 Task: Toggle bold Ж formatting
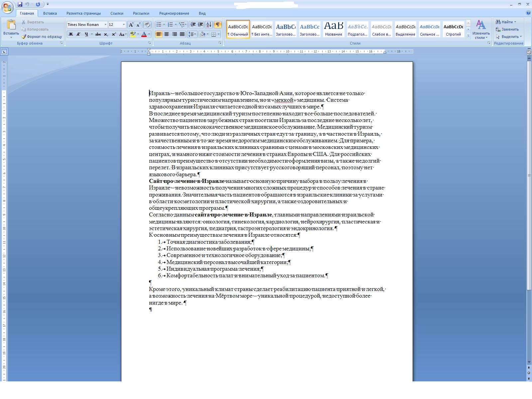[x=70, y=34]
